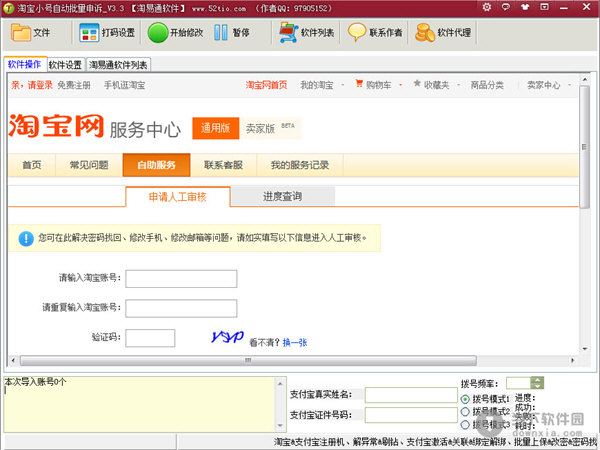This screenshot has height=450, width=600.
Task: Click the browser scroll down arrow
Action: click(x=584, y=349)
